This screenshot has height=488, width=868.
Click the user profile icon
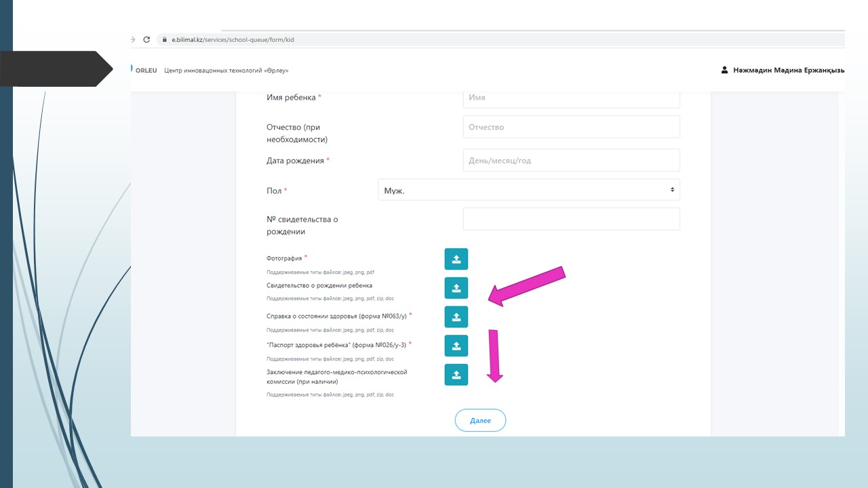pyautogui.click(x=724, y=70)
